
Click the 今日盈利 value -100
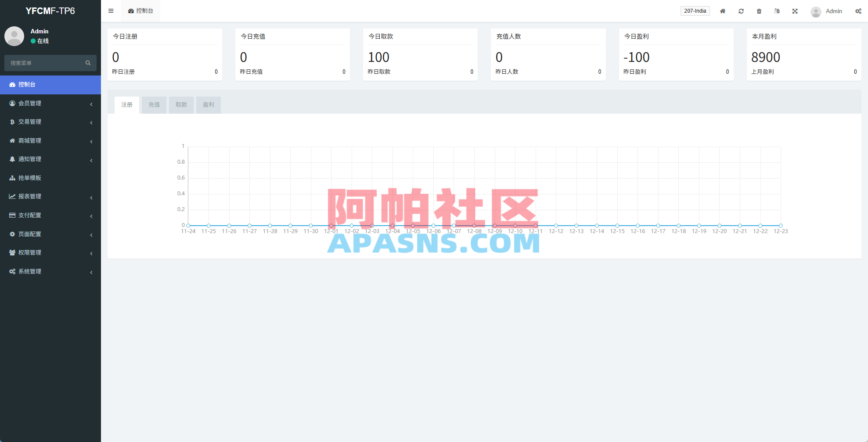click(x=636, y=57)
